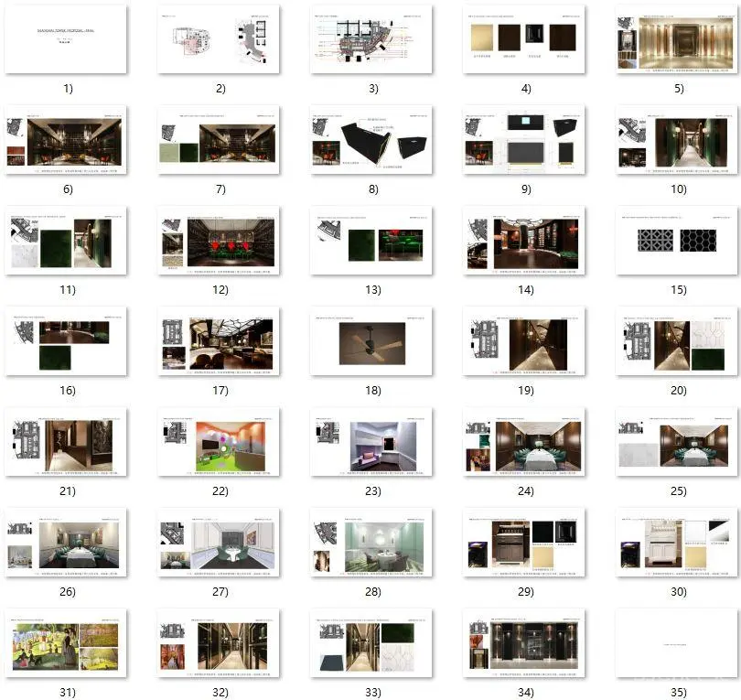Select slide 15 black lattice pattern samples
Image resolution: width=741 pixels, height=700 pixels.
pos(677,241)
